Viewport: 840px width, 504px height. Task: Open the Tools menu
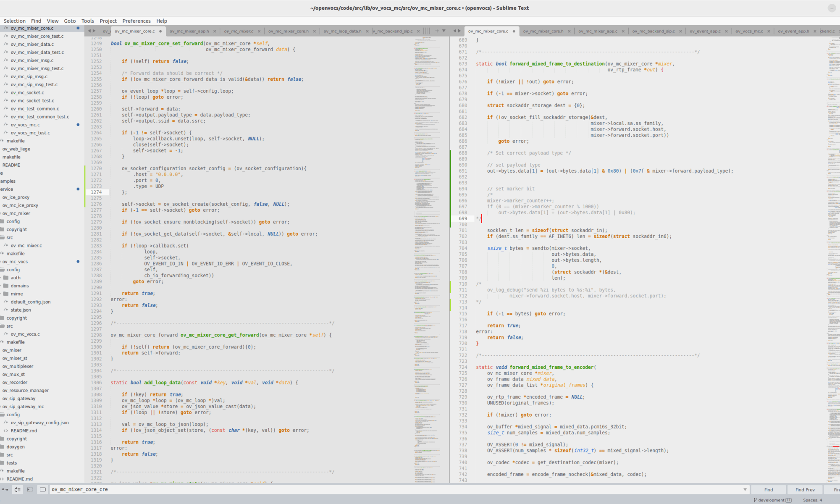coord(88,21)
